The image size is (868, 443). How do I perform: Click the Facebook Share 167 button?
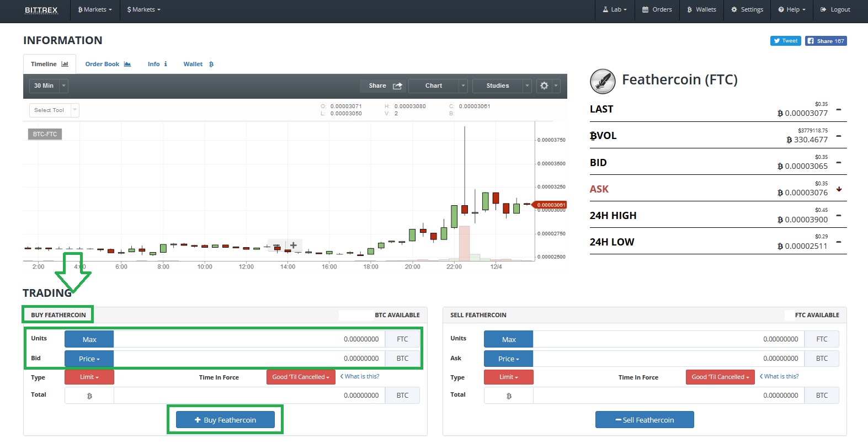pos(826,41)
